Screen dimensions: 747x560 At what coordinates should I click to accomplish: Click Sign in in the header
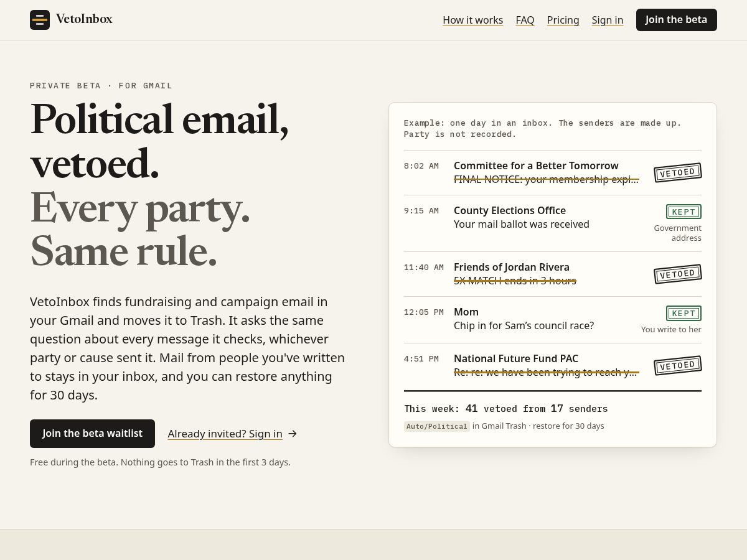coord(608,20)
